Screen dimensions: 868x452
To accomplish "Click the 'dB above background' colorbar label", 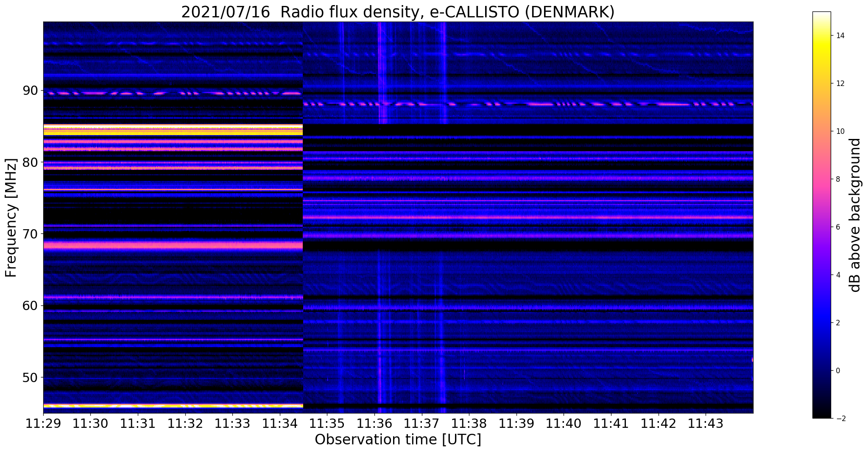I will pyautogui.click(x=855, y=215).
